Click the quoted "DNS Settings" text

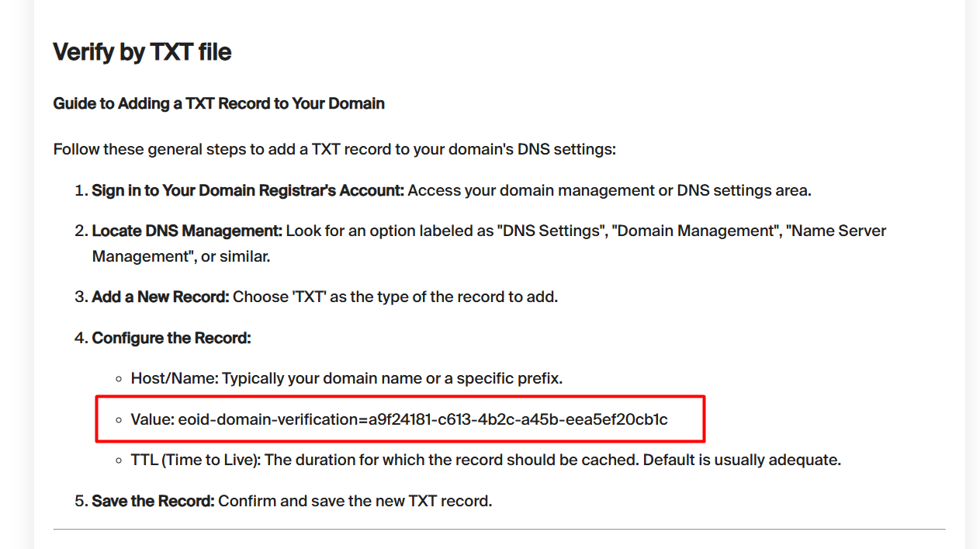click(550, 231)
